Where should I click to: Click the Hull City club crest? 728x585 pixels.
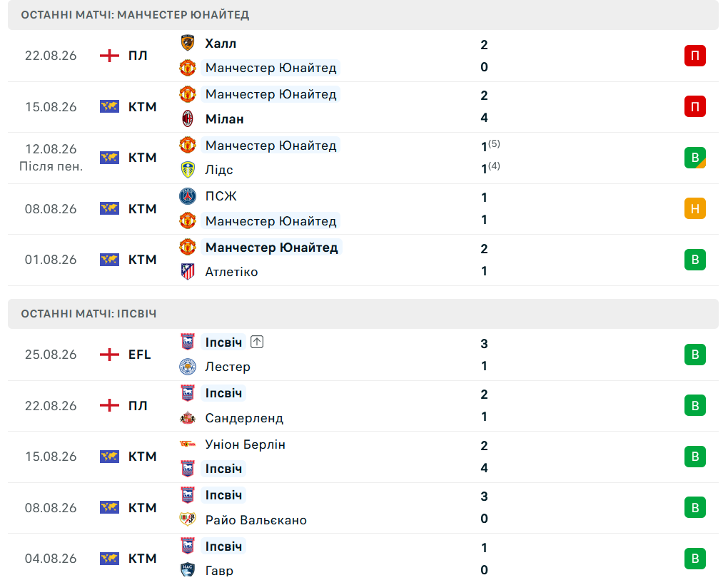click(188, 43)
